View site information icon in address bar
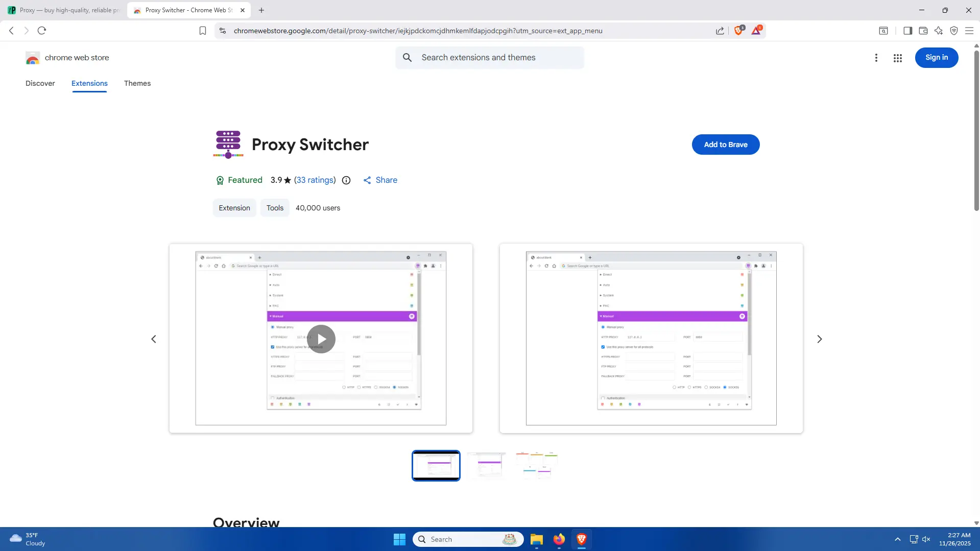The image size is (980, 551). coord(222,31)
